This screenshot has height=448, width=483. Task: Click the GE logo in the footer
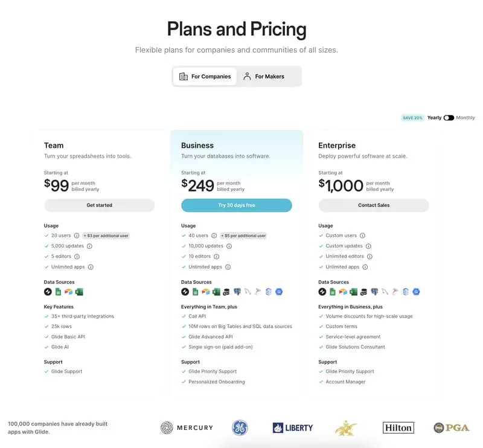(x=241, y=427)
